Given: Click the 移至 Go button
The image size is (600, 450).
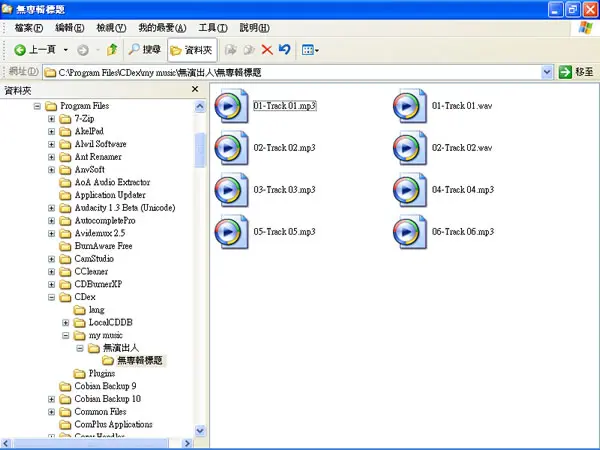Looking at the screenshot, I should pos(576,72).
